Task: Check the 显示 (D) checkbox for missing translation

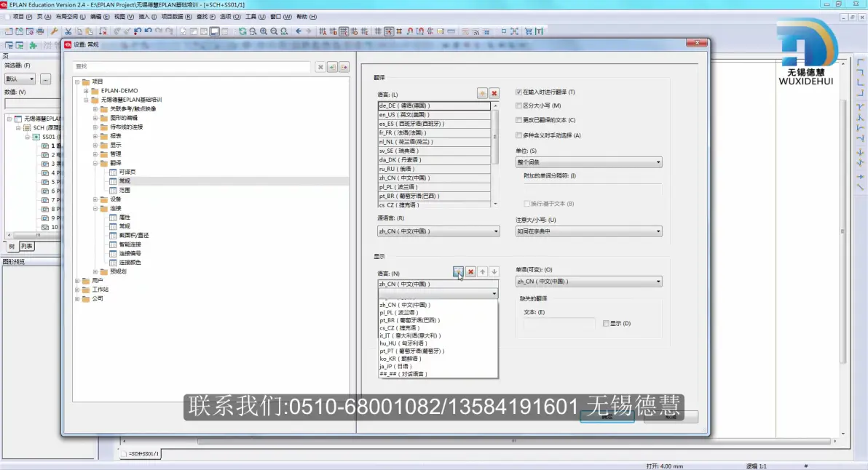Action: coord(606,324)
